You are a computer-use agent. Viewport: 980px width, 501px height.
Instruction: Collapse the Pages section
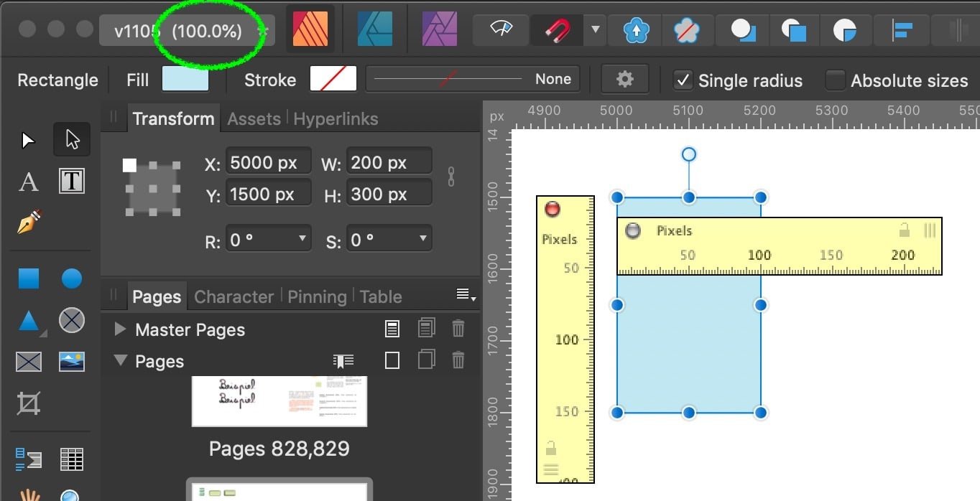119,361
